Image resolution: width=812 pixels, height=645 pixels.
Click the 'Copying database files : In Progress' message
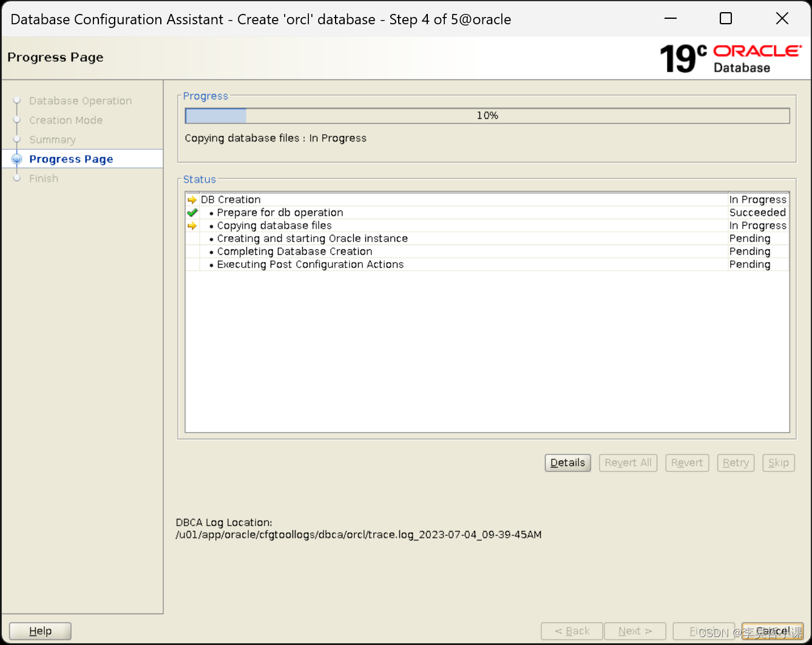[x=276, y=138]
